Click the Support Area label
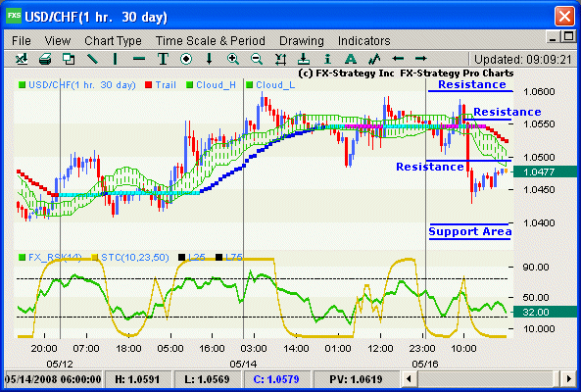Viewport: 581px width, 392px height. click(470, 231)
